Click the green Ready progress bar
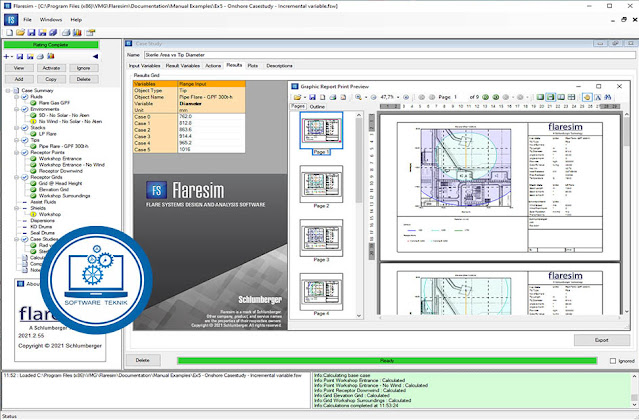639x420 pixels. [x=387, y=361]
